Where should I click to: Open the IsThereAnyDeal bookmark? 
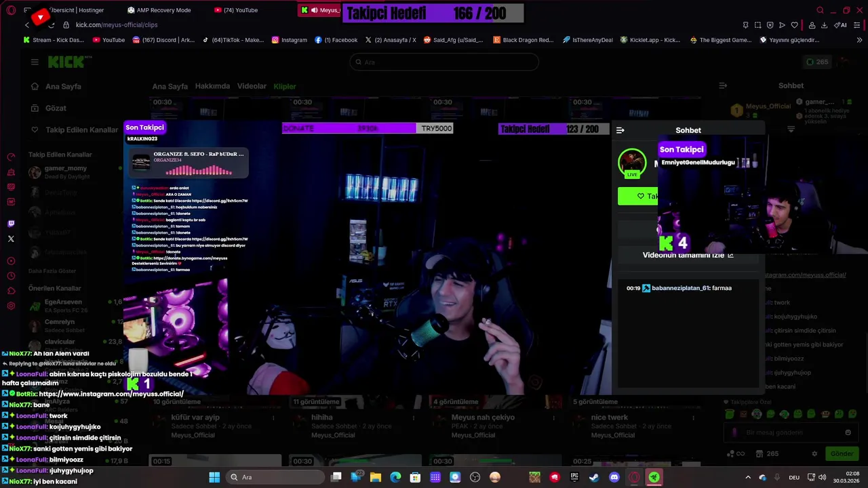[x=588, y=40]
